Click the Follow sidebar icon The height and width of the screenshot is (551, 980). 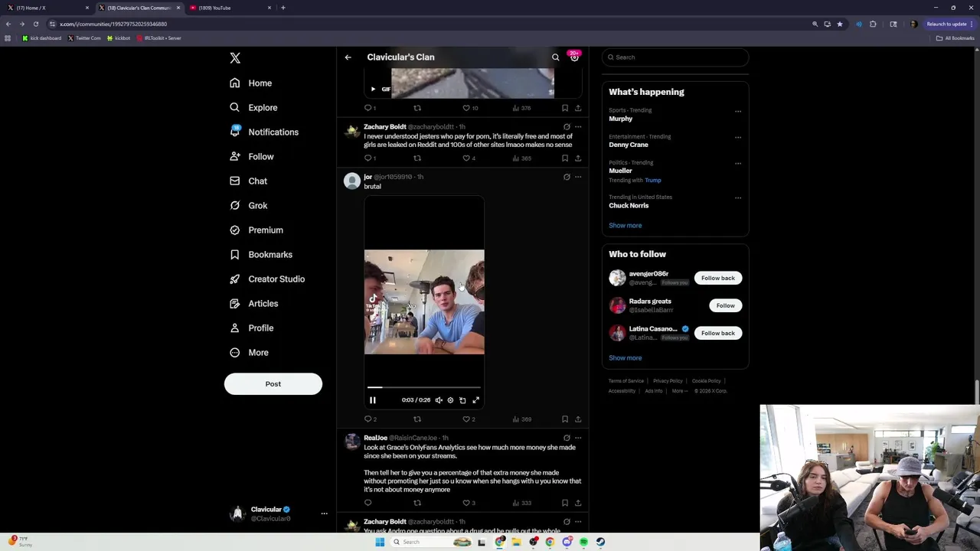point(235,156)
